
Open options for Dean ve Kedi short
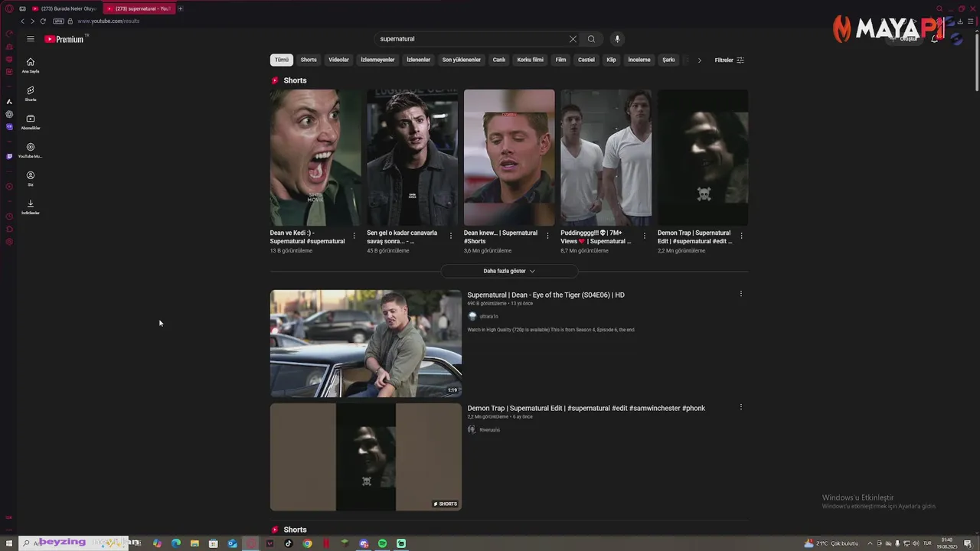(354, 236)
